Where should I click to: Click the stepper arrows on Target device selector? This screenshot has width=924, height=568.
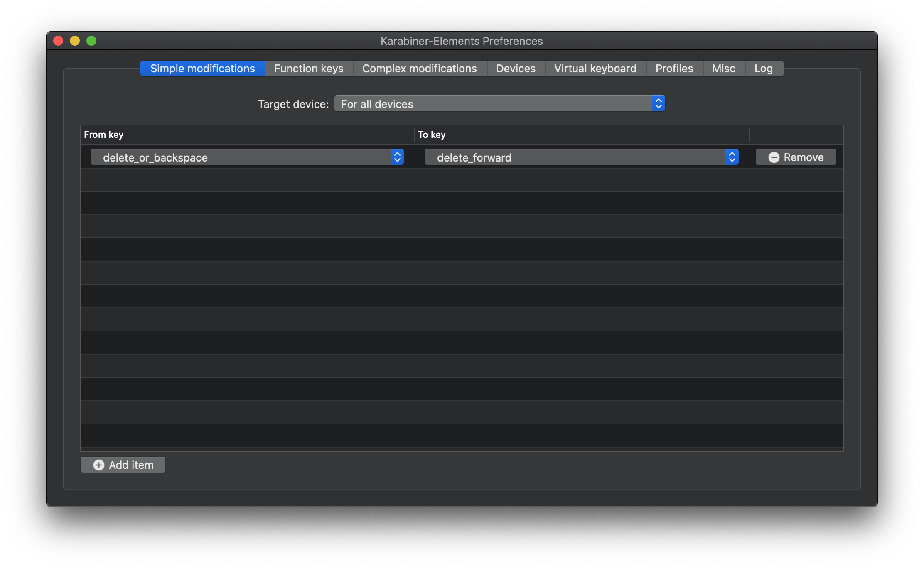(658, 103)
